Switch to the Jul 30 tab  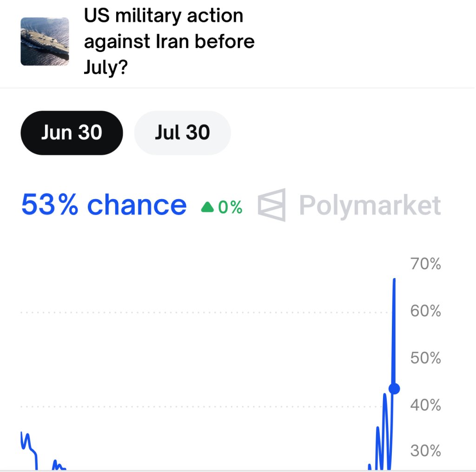click(x=182, y=133)
